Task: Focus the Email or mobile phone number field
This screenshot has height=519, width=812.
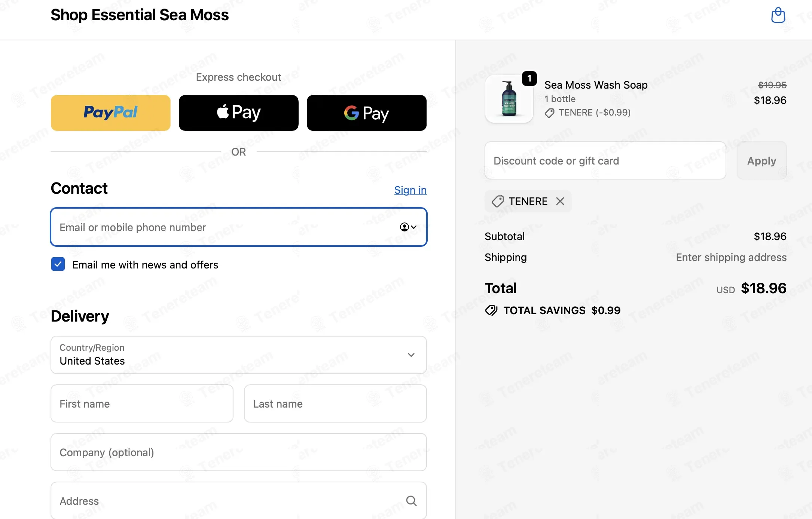Action: (x=239, y=227)
